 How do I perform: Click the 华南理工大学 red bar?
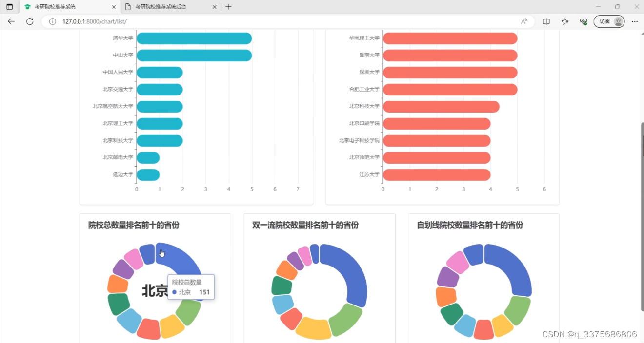450,38
